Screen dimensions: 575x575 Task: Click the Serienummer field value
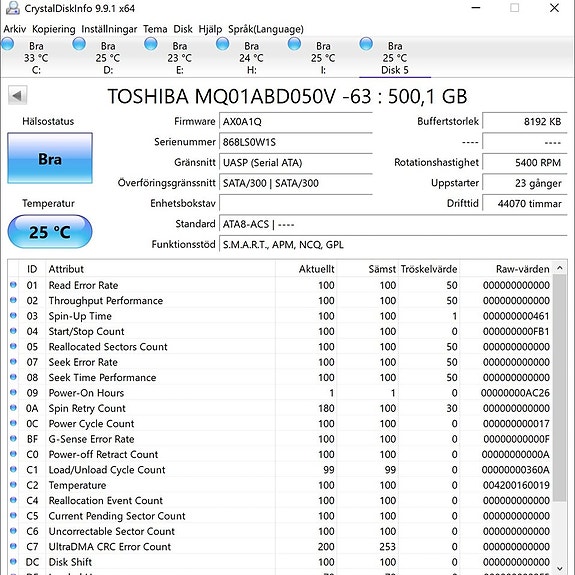(x=296, y=142)
